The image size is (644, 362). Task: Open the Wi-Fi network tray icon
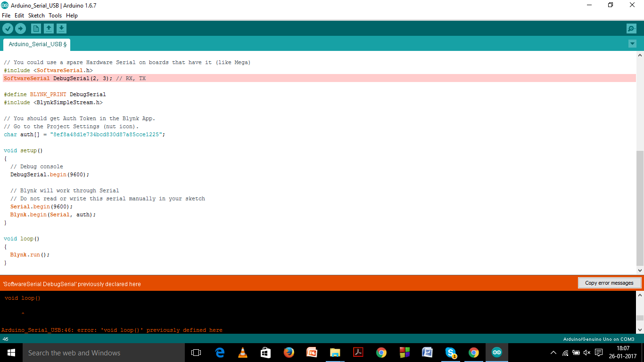[x=565, y=353]
